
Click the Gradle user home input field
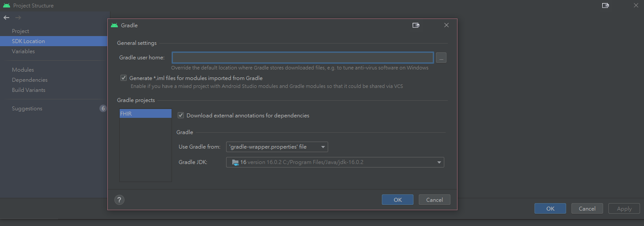click(x=303, y=58)
